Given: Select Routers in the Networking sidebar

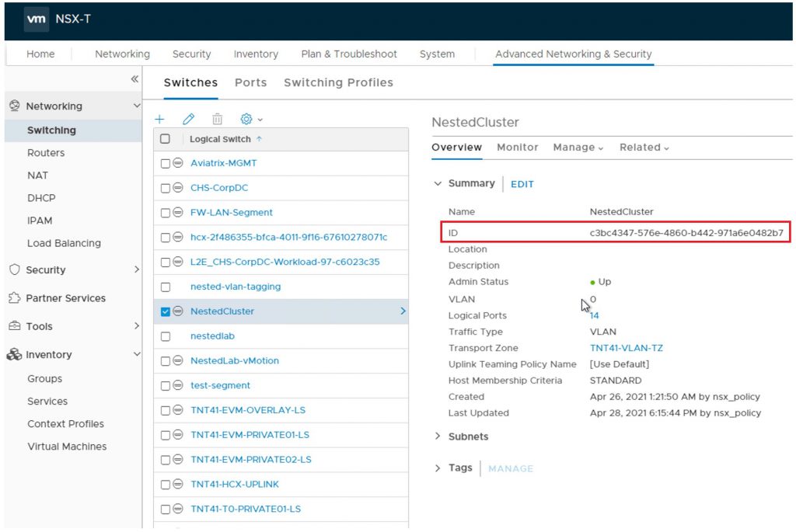Looking at the screenshot, I should coord(46,153).
